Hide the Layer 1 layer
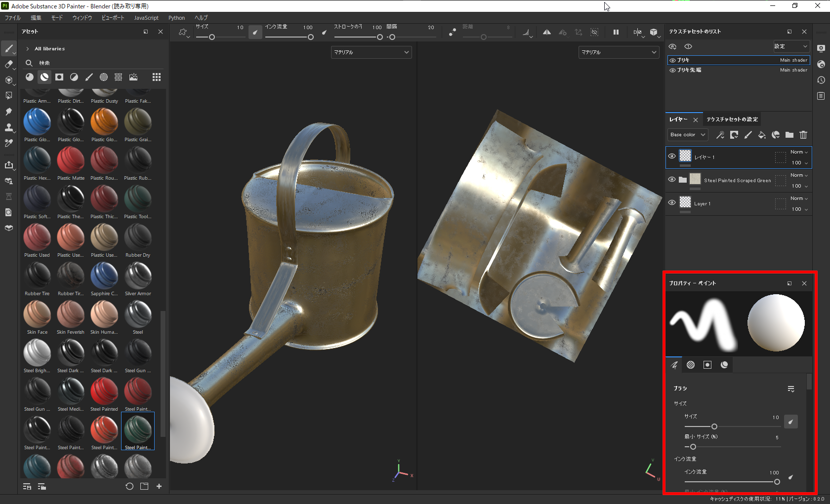The image size is (830, 504). coord(672,202)
